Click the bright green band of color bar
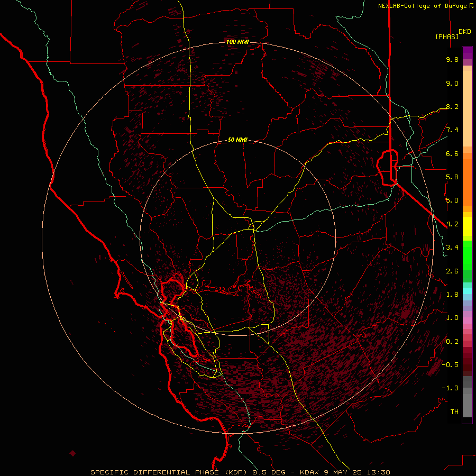 point(467,255)
